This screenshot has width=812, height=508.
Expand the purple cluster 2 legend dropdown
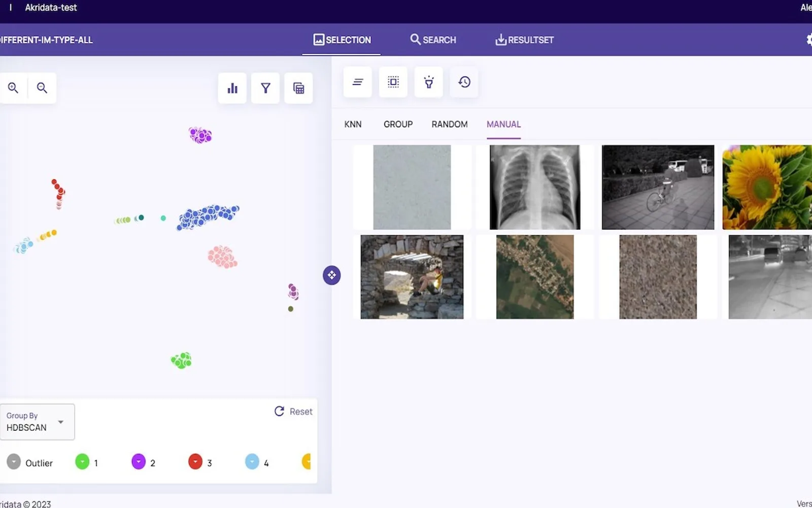[x=139, y=462]
